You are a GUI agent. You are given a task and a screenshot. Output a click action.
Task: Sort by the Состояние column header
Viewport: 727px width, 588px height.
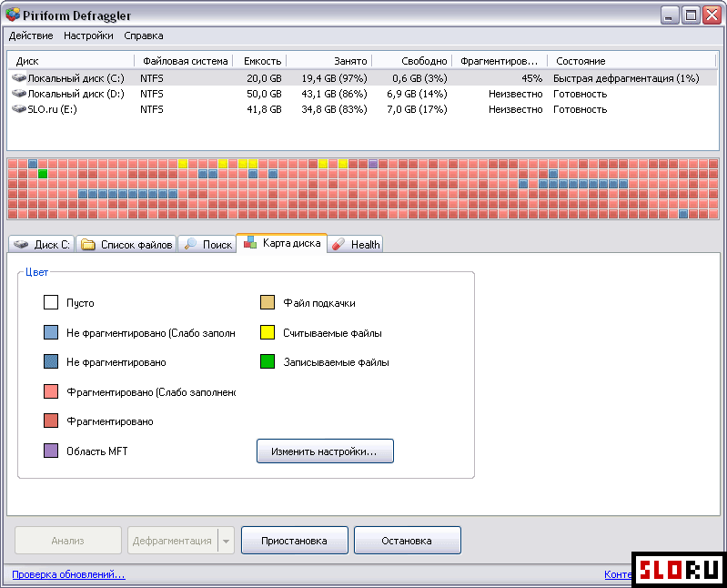pyautogui.click(x=632, y=61)
